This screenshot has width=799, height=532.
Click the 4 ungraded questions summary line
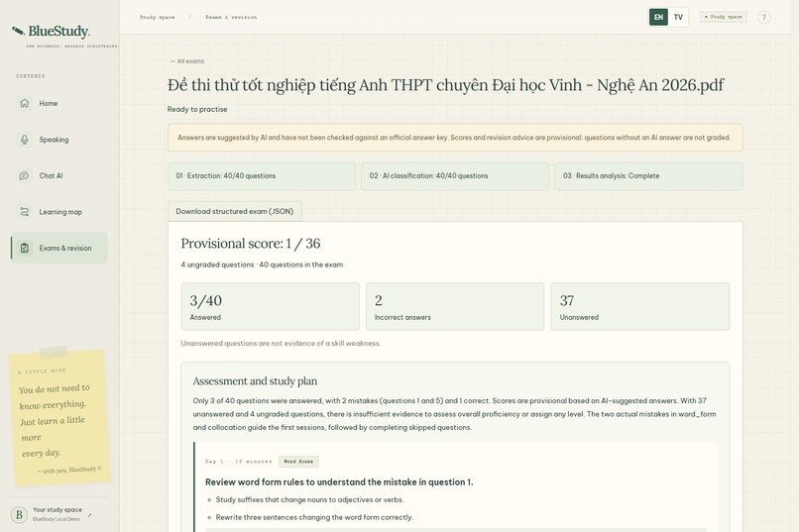[x=262, y=265]
